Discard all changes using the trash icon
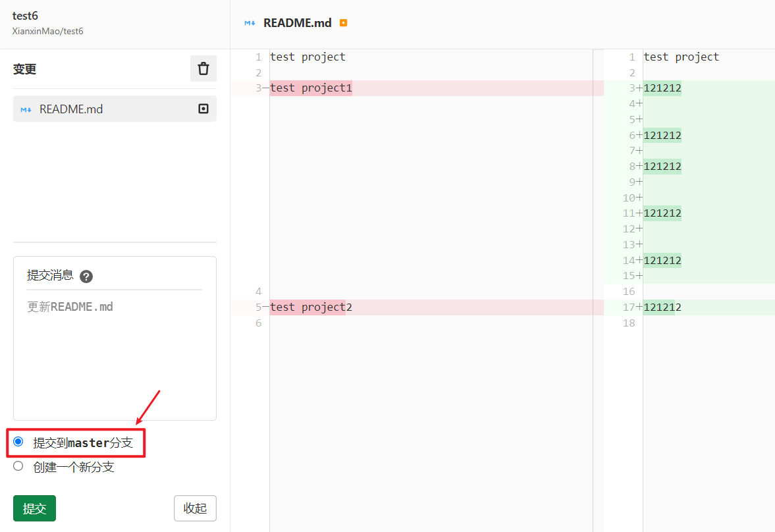Viewport: 775px width, 532px height. [203, 68]
